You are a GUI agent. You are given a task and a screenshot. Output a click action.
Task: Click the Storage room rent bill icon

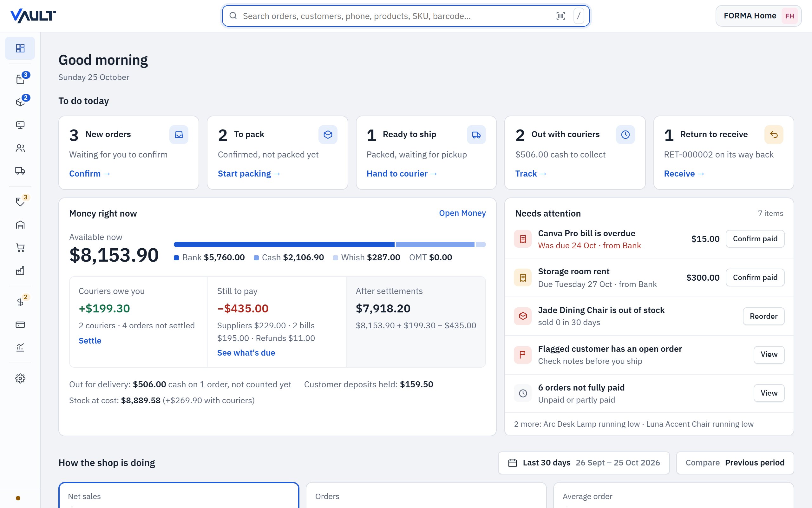coord(523,277)
